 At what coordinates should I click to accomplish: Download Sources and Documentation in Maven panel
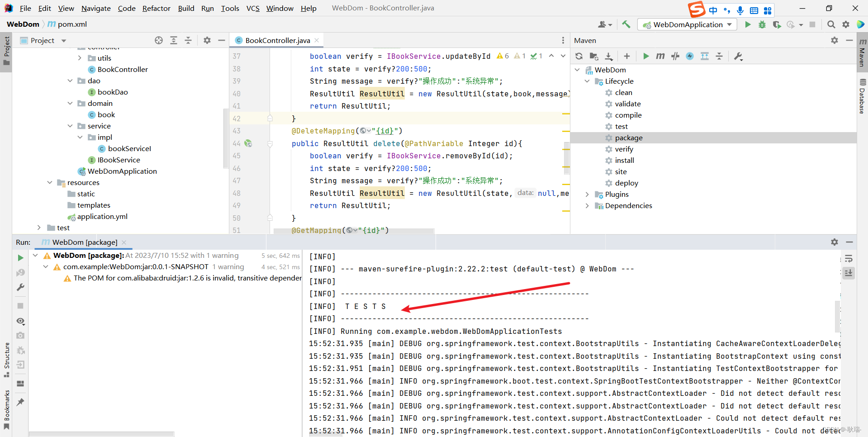pyautogui.click(x=609, y=56)
